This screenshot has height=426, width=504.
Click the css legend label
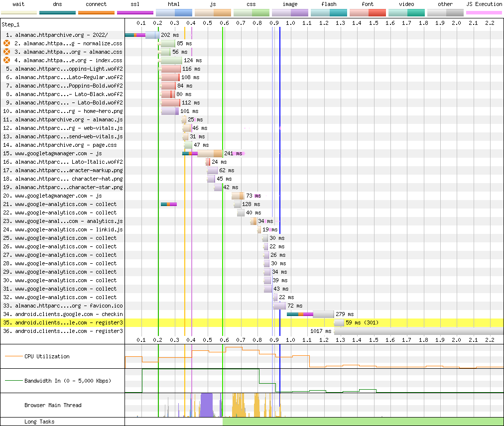(252, 4)
